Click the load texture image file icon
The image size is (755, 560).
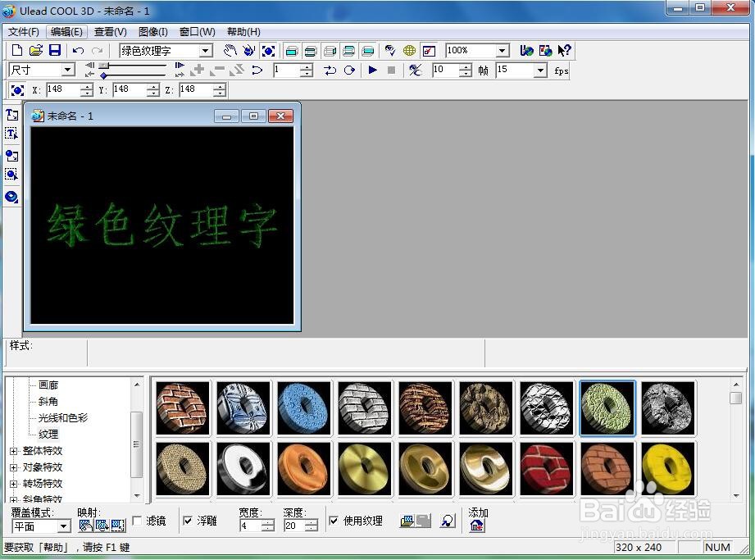click(407, 521)
